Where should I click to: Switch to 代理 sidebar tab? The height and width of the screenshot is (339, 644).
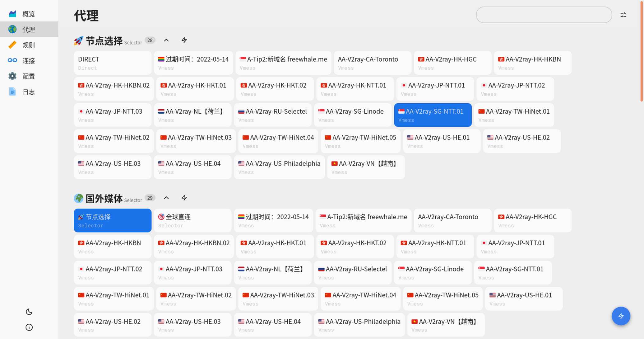[x=29, y=29]
